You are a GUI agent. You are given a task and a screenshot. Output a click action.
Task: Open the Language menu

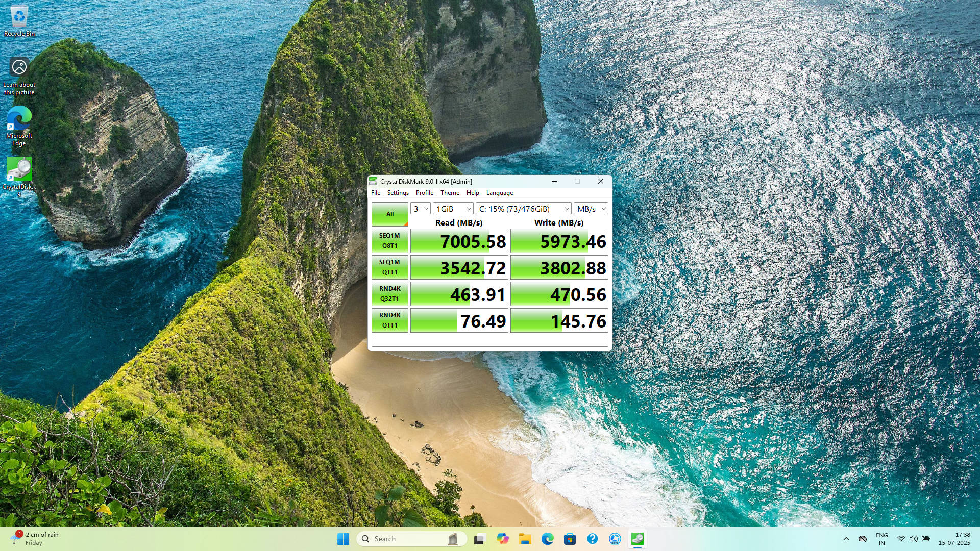(x=499, y=193)
